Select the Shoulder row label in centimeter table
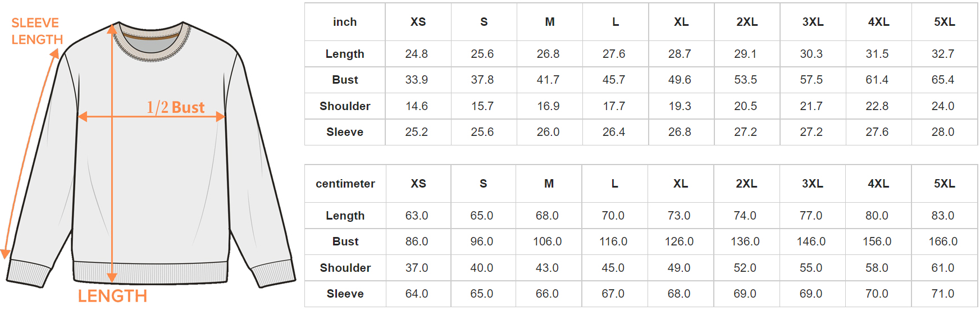Viewport: 980px width, 310px height. [x=345, y=268]
